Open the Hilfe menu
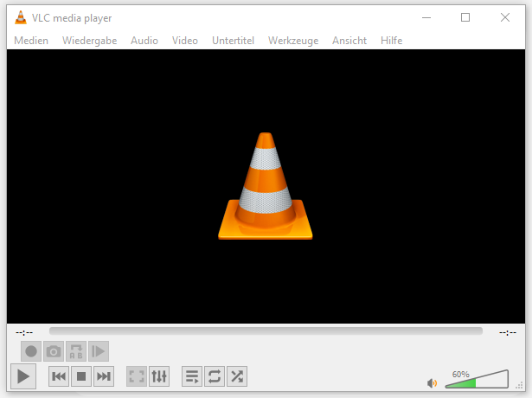532x398 pixels. click(x=391, y=41)
